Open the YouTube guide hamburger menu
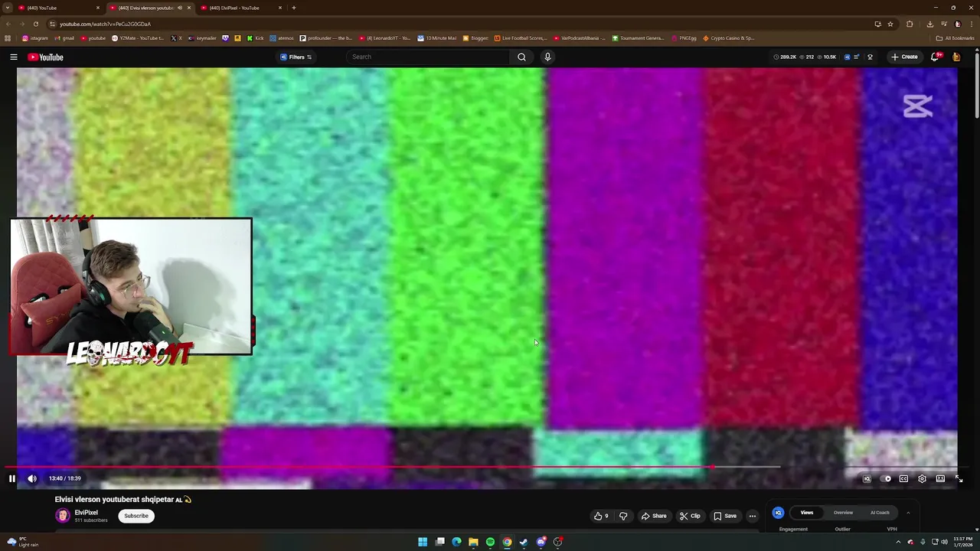 click(x=14, y=57)
